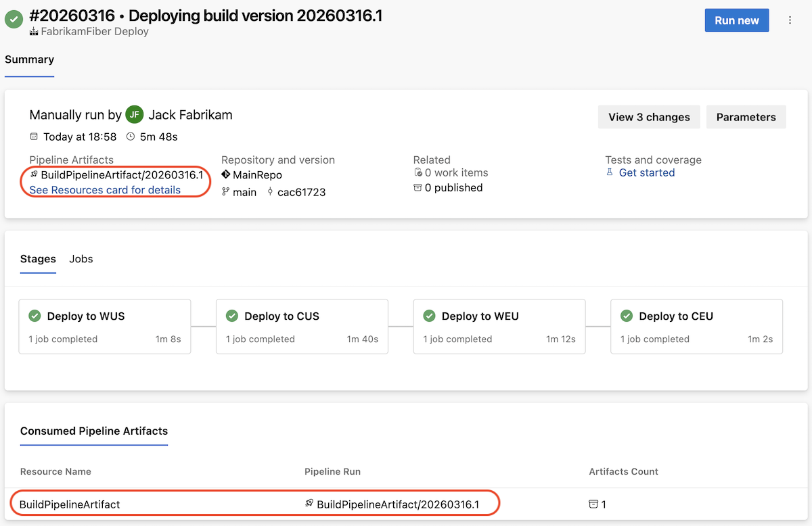Click the success check icon on Deploy to CUS
The width and height of the screenshot is (812, 526).
232,316
